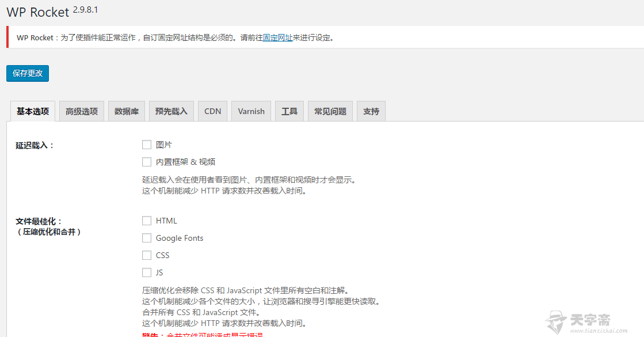Click the 压缩优化会移除 CSS description line

tap(246, 290)
